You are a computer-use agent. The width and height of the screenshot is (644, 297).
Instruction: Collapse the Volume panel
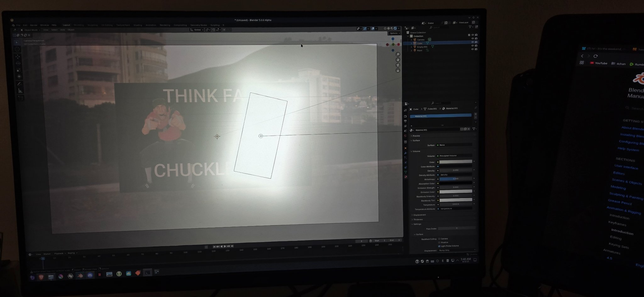411,151
